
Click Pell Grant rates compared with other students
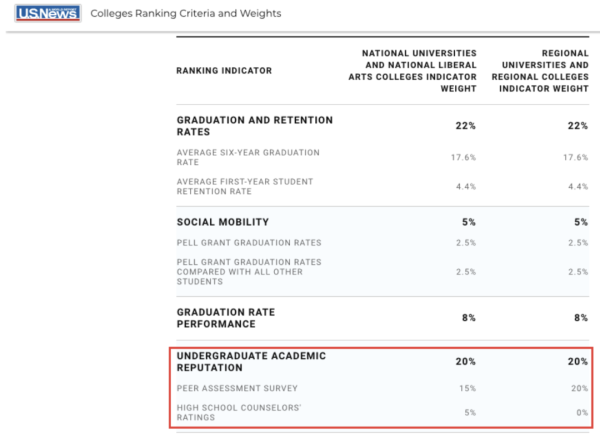pyautogui.click(x=249, y=272)
